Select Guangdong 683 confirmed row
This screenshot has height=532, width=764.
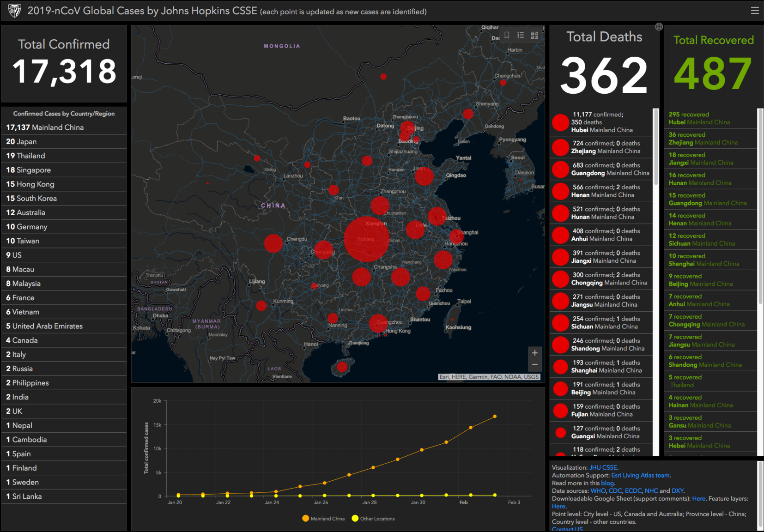point(601,169)
